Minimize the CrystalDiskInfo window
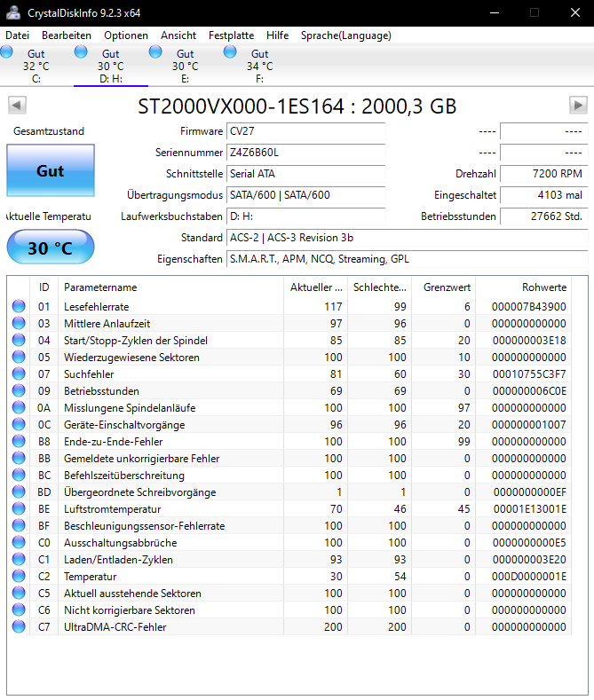The image size is (594, 700). point(495,13)
